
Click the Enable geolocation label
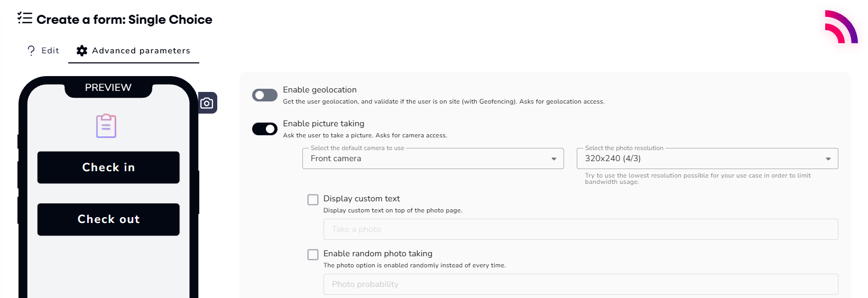click(x=320, y=90)
